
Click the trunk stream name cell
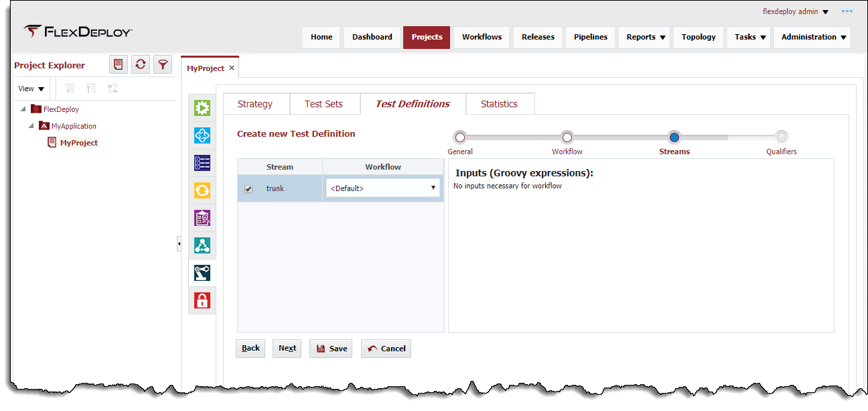(x=275, y=188)
